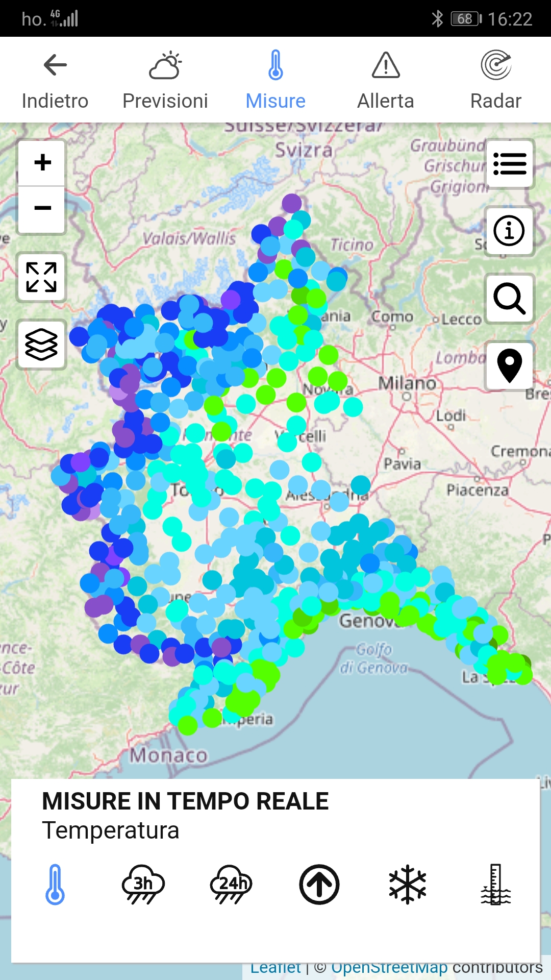The height and width of the screenshot is (980, 551).
Task: Open the map layers selector
Action: tap(41, 345)
